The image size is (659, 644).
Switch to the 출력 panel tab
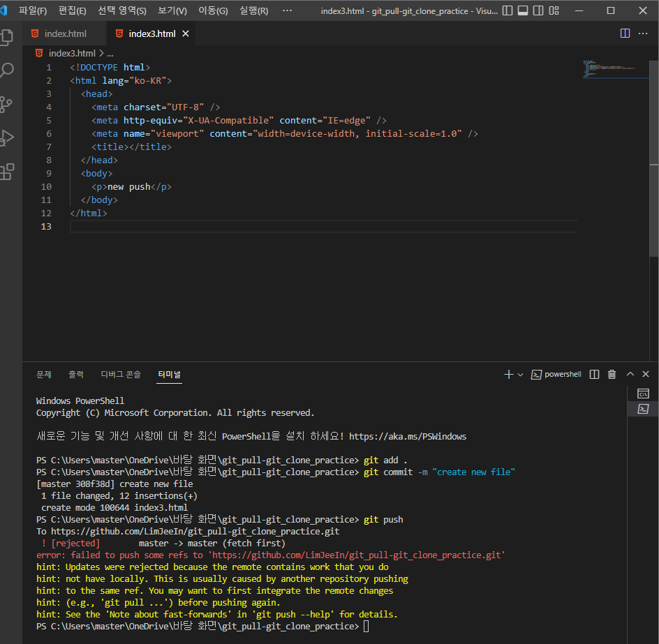76,374
